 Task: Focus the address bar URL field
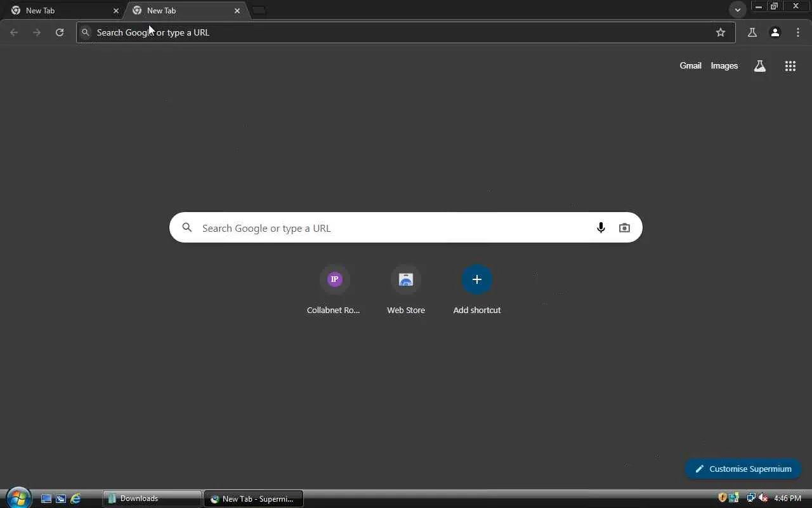(x=406, y=32)
